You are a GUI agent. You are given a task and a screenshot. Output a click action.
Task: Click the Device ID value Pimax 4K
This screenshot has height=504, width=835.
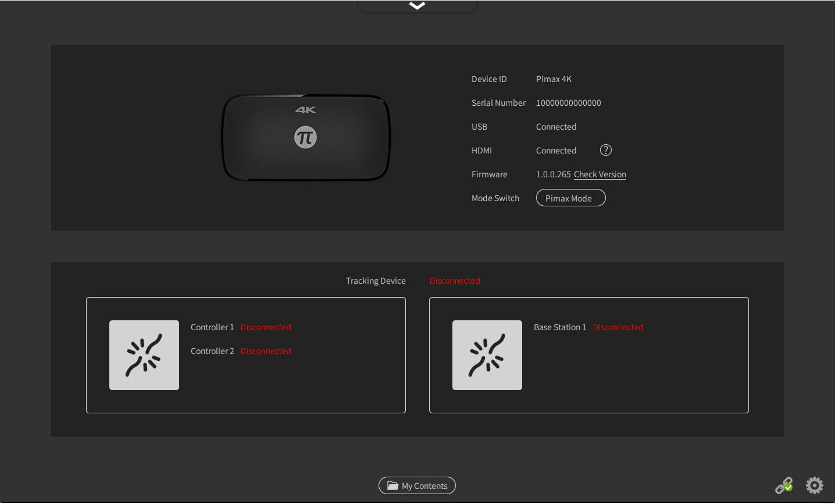point(554,79)
